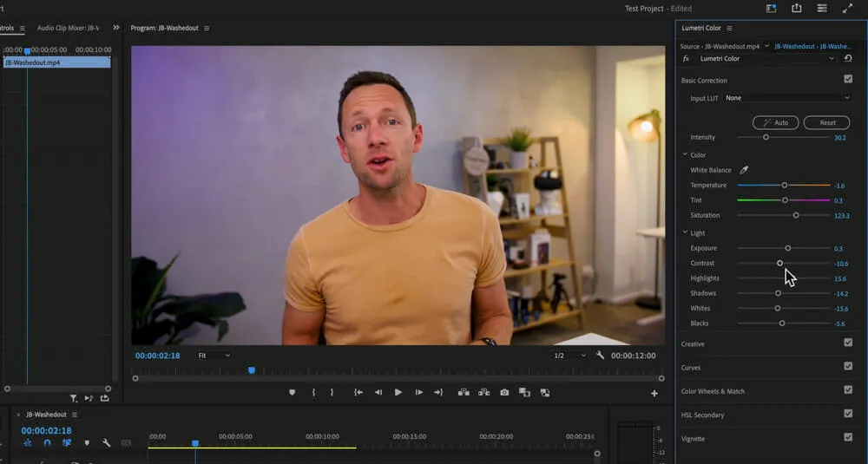Image resolution: width=868 pixels, height=464 pixels.
Task: Click the Export Frame camera icon
Action: [x=504, y=393]
